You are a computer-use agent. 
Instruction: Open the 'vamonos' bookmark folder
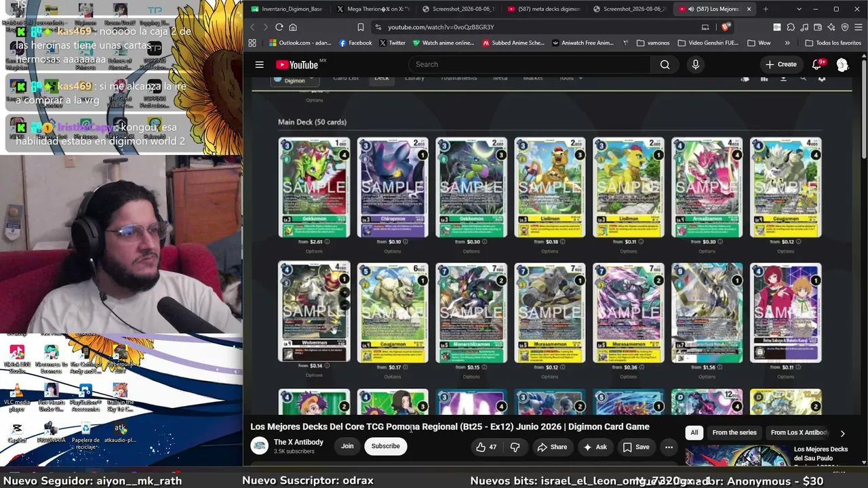click(653, 43)
